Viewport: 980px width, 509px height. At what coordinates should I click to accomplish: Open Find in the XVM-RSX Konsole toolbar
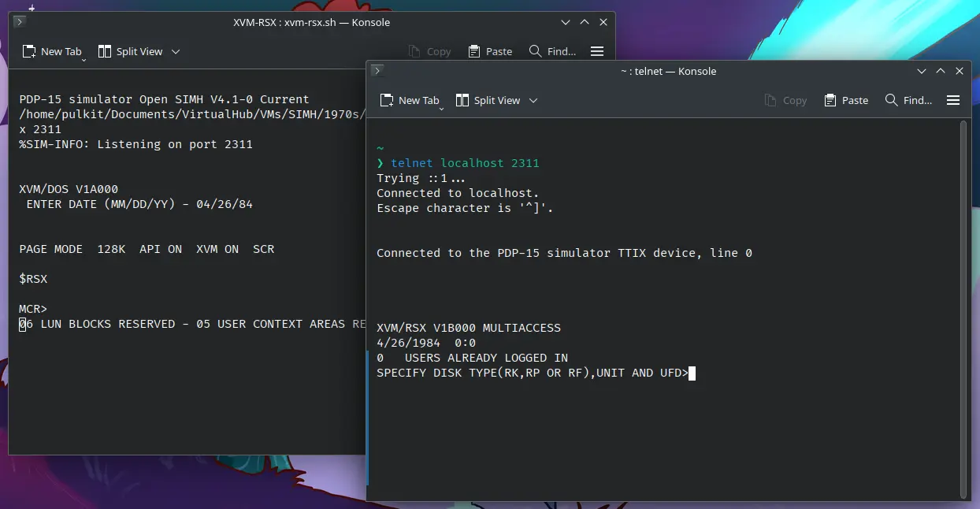(x=551, y=51)
